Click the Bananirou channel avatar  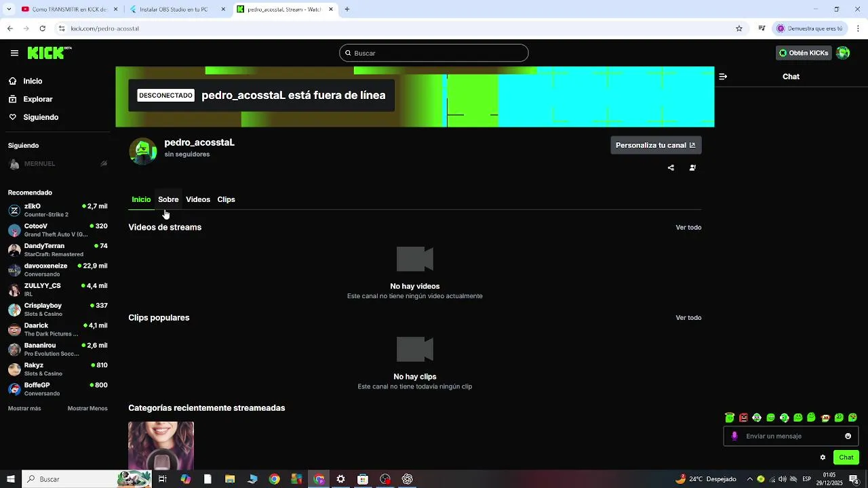pos(14,350)
